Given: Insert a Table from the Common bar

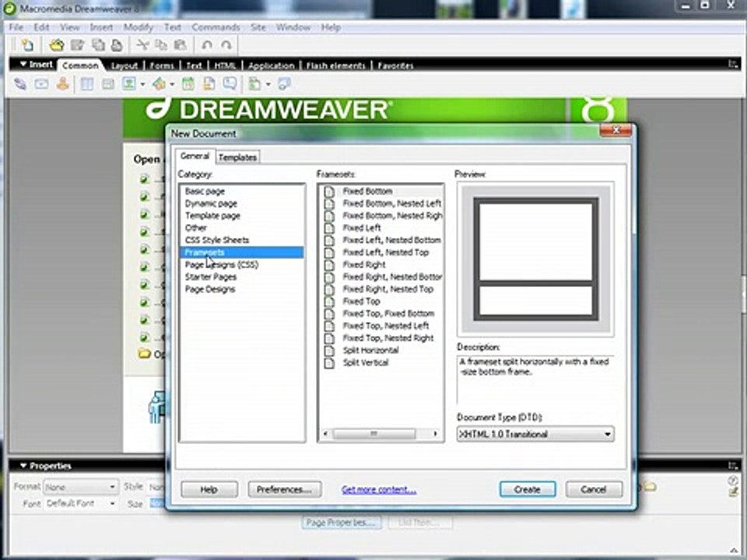Looking at the screenshot, I should tap(86, 84).
